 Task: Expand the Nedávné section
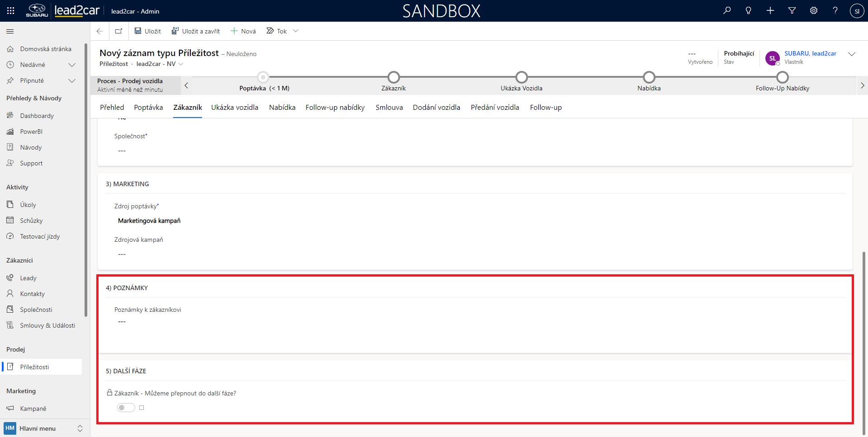pyautogui.click(x=71, y=65)
